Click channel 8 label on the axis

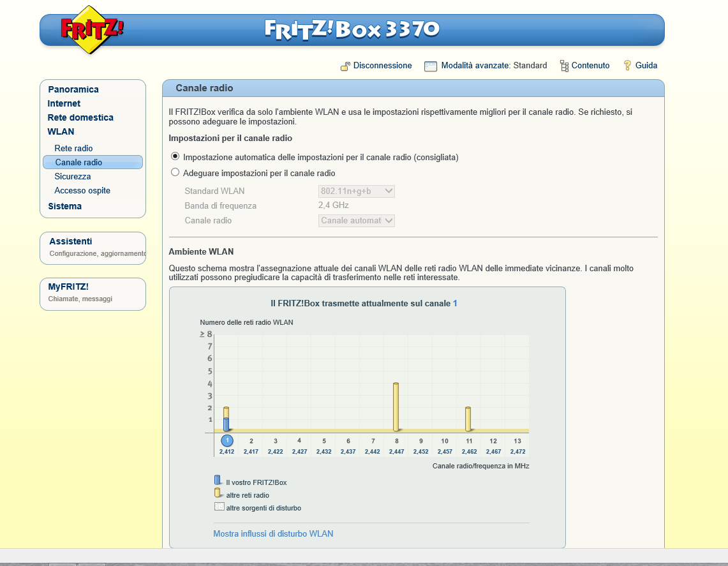point(396,441)
